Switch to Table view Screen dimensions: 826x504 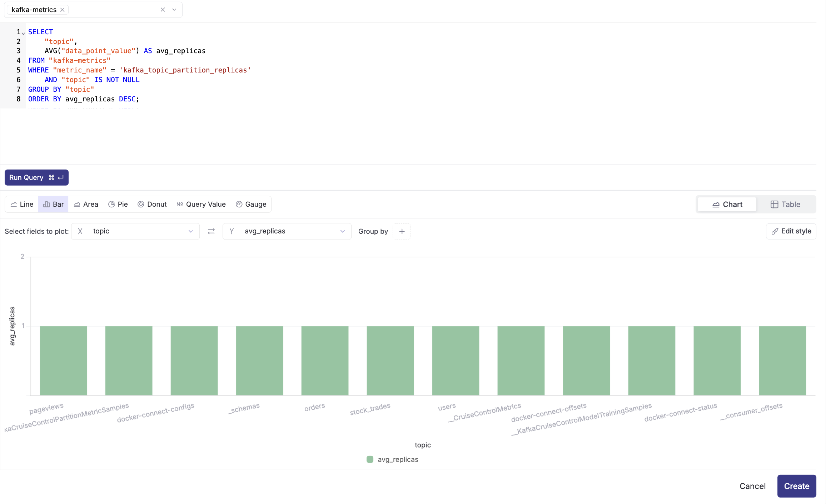point(785,204)
